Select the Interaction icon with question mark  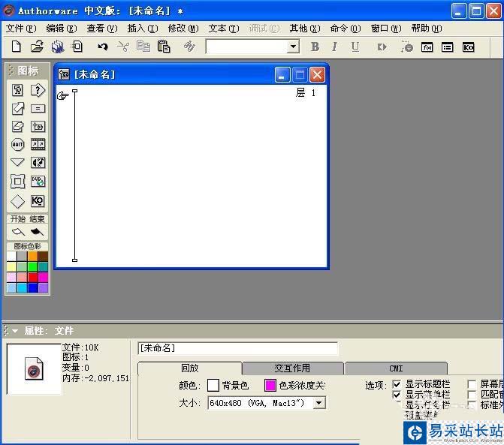click(x=38, y=90)
